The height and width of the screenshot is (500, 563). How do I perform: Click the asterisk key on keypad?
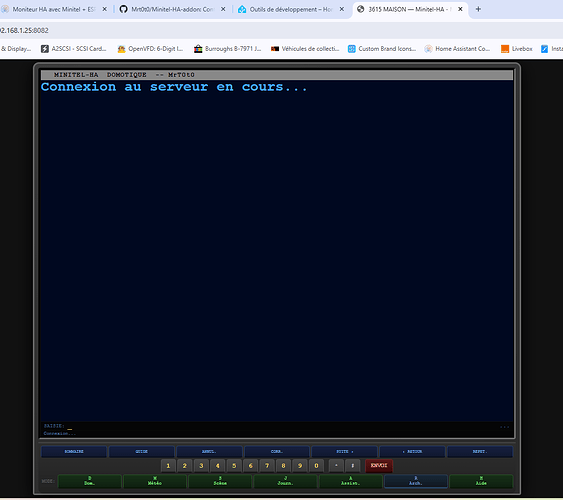tap(336, 466)
